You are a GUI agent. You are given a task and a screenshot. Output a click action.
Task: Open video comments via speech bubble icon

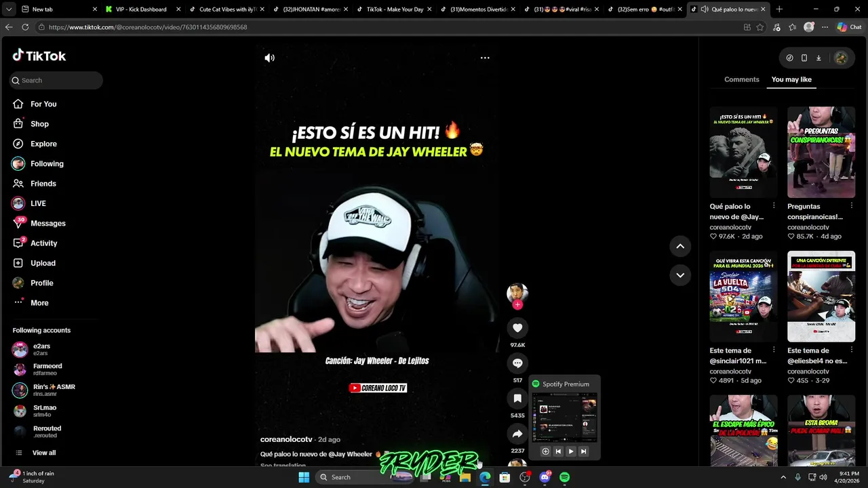click(517, 363)
